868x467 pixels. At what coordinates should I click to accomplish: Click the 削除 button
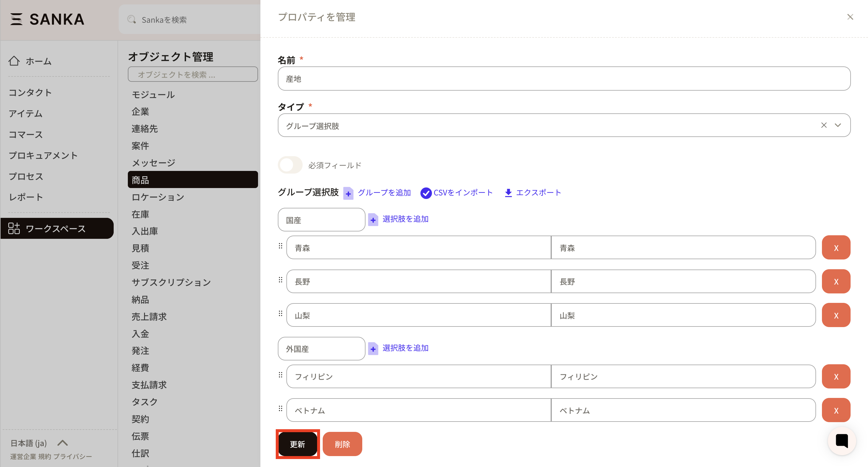click(342, 444)
